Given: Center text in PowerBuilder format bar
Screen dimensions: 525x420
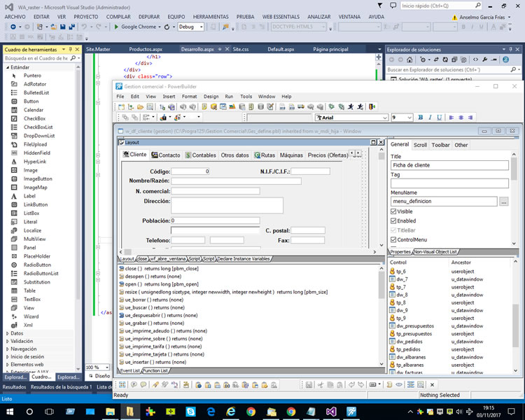Looking at the screenshot, I should 461,117.
